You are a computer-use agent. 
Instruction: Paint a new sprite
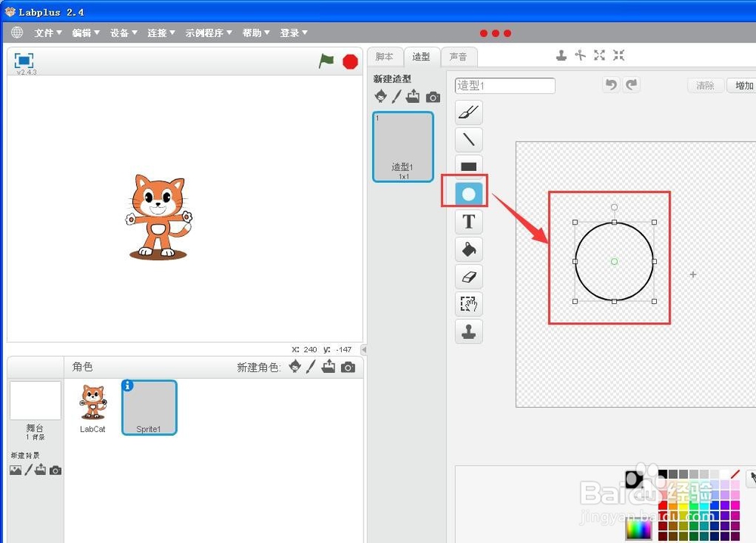click(311, 367)
